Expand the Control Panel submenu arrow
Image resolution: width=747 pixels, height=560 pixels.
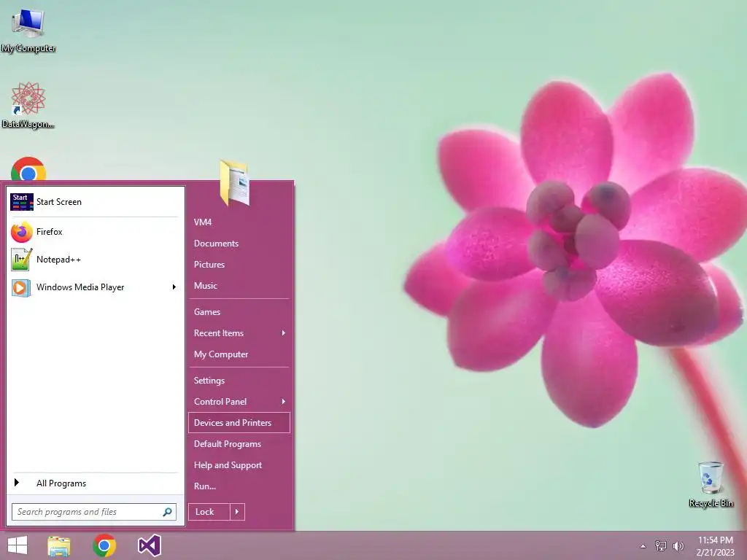[x=284, y=402]
